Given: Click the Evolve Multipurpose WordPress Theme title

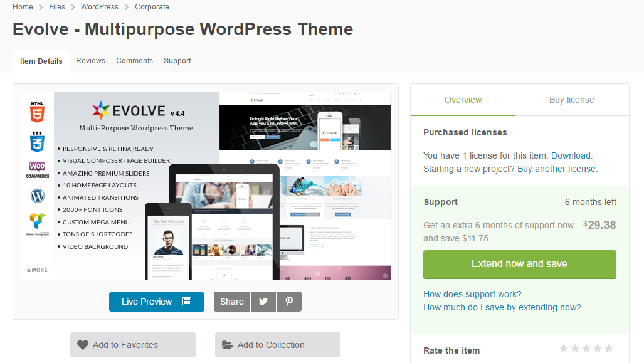Looking at the screenshot, I should pyautogui.click(x=182, y=29).
